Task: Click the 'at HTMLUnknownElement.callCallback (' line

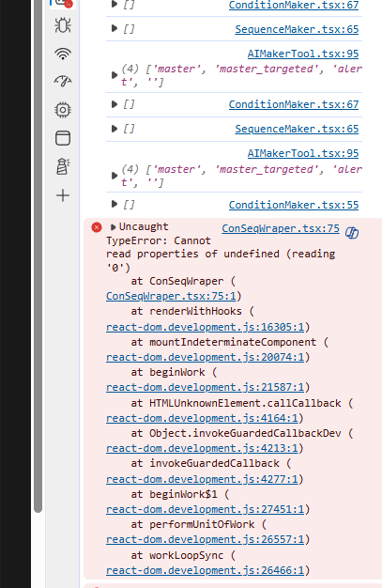Action: [242, 403]
